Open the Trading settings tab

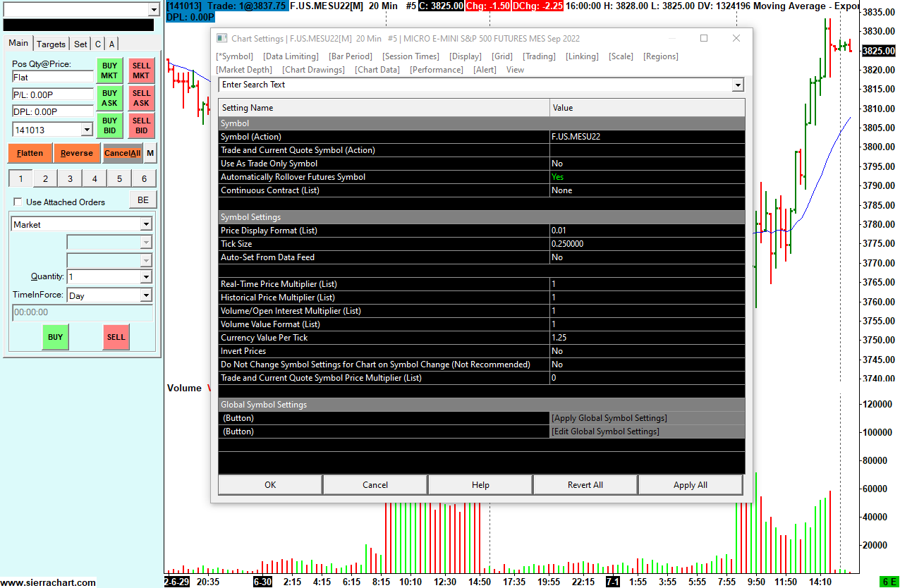click(x=540, y=56)
